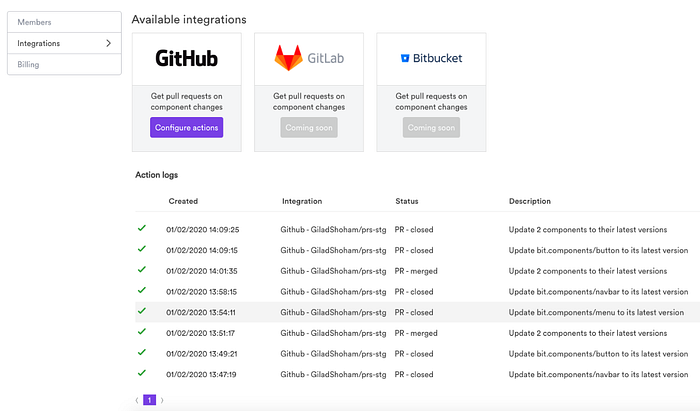The width and height of the screenshot is (700, 411).
Task: Click timestamp 01/02/2020 14:01:35
Action: 202,271
